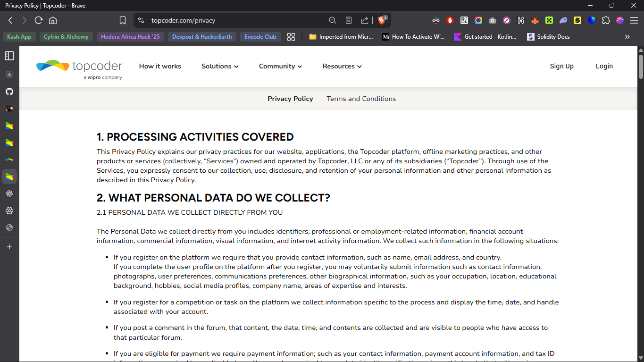Image resolution: width=644 pixels, height=362 pixels.
Task: Show hidden bookmarks with the chevron
Action: tap(627, 37)
